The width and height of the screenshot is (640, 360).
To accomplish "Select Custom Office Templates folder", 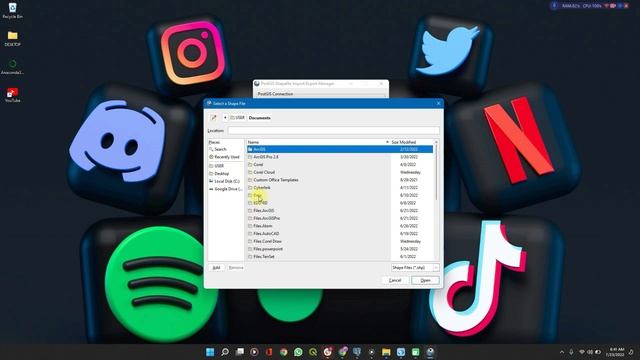I will pyautogui.click(x=340, y=180).
